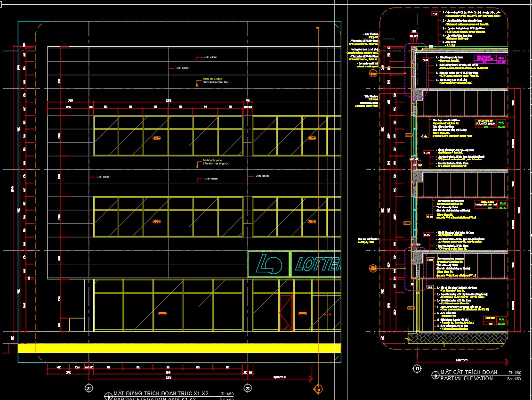Select the X2 grid axis bubble
This screenshot has height=400, width=532.
pyautogui.click(x=248, y=388)
